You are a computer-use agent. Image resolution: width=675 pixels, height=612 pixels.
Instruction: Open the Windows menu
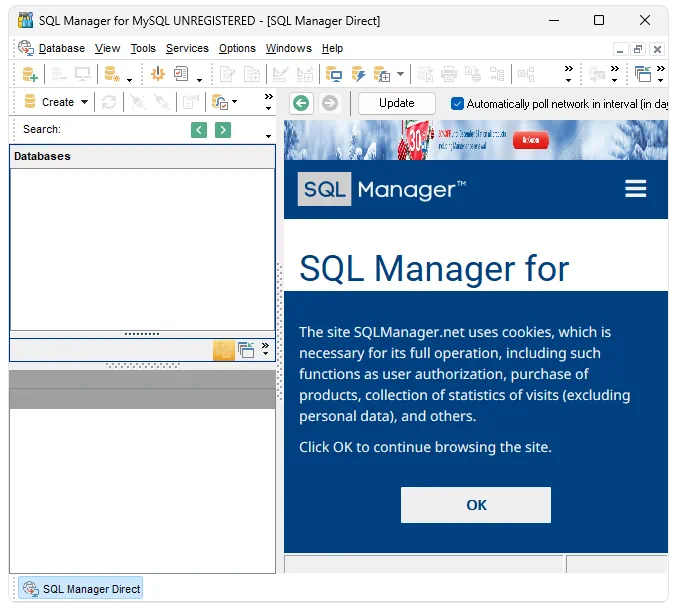pyautogui.click(x=288, y=48)
